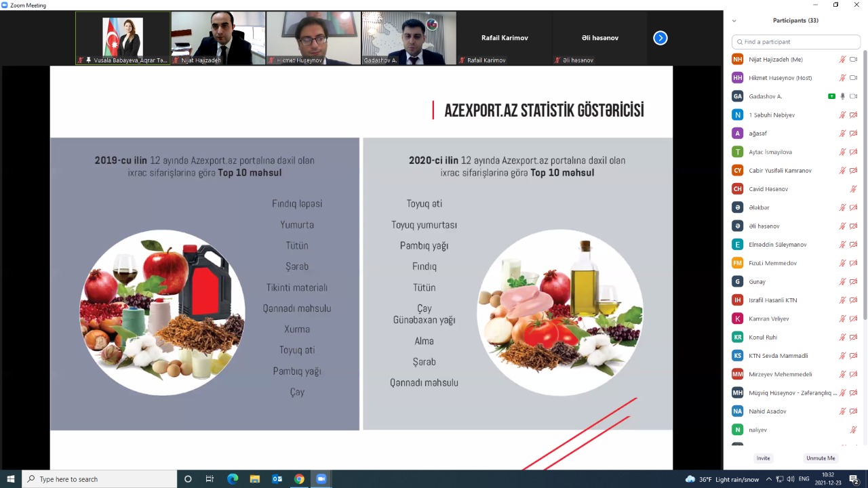Click Fizuli Memmedov muted mic icon
The width and height of the screenshot is (868, 488).
coord(843,263)
